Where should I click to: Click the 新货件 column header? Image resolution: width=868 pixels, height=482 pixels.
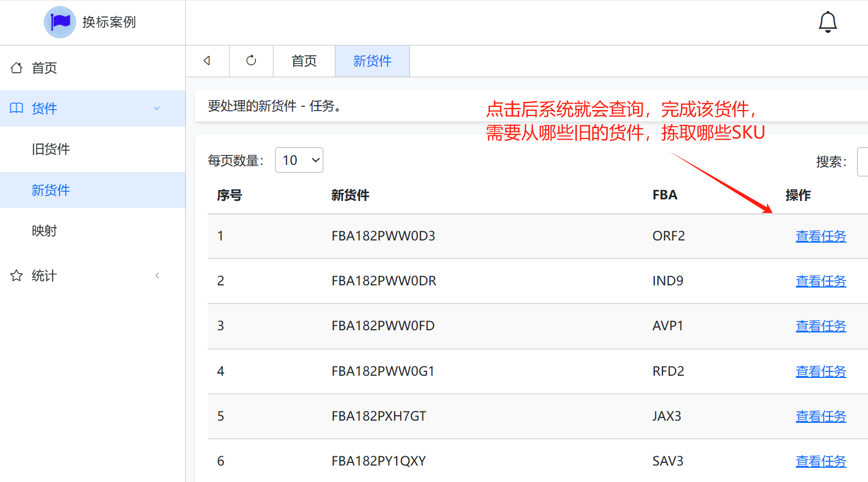tap(350, 195)
